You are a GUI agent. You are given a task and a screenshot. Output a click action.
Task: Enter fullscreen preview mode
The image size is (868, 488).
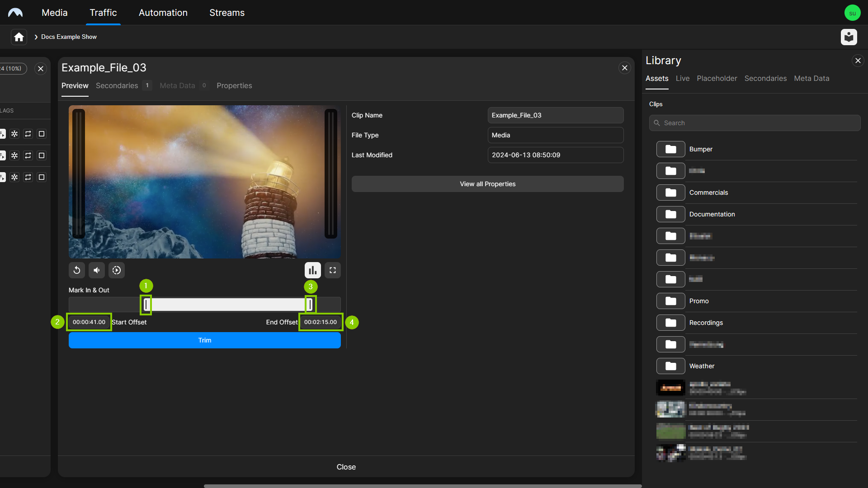click(333, 270)
